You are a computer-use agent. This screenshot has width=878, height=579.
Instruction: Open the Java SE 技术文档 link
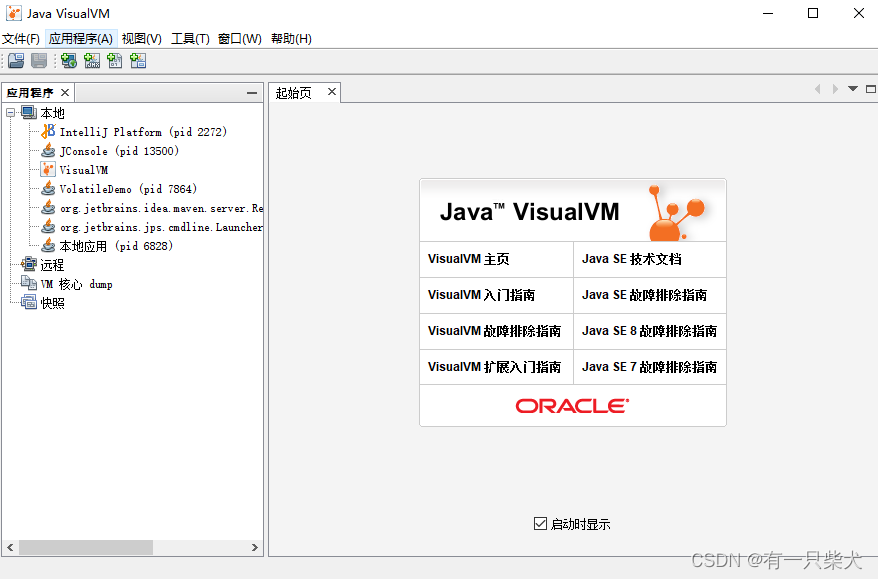[x=632, y=259]
